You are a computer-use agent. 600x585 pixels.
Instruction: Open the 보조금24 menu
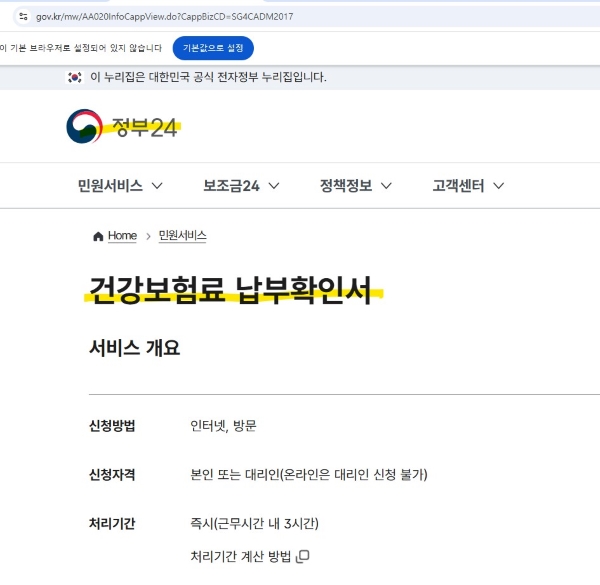click(x=231, y=186)
